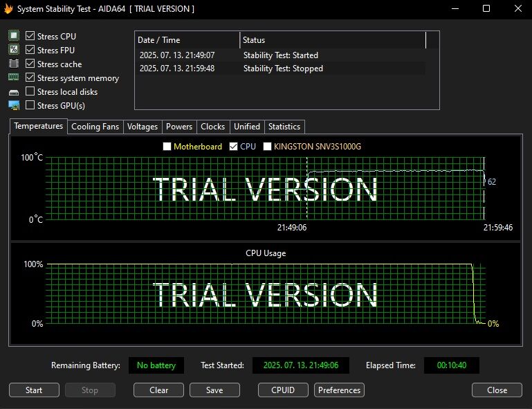The width and height of the screenshot is (532, 409).
Task: Click the AIDA64 flame icon in title bar
Action: (8, 8)
